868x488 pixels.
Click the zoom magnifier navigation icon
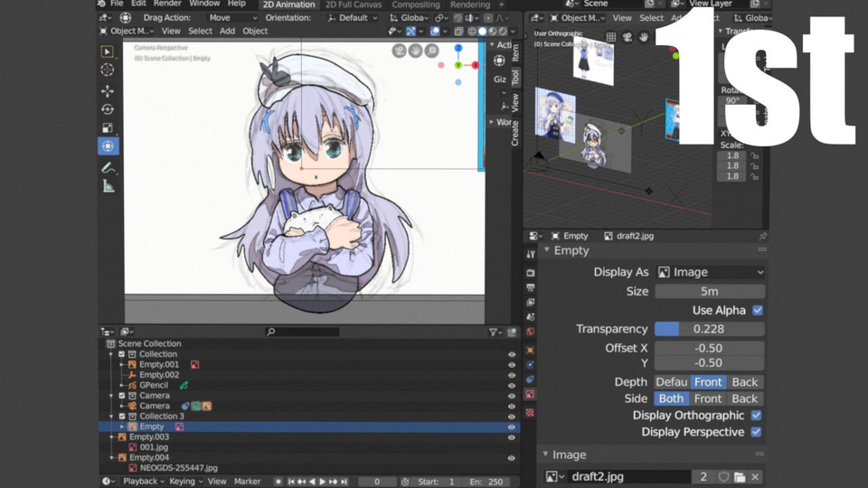click(431, 51)
